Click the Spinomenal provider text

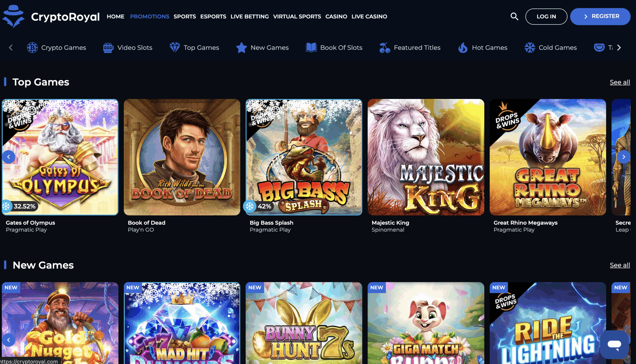[388, 230]
